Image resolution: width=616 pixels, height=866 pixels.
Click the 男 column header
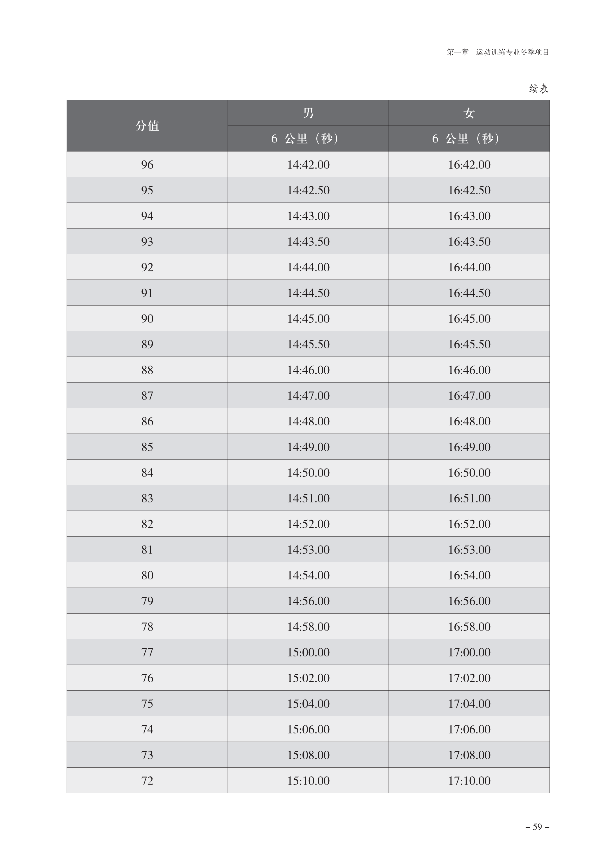(x=308, y=113)
